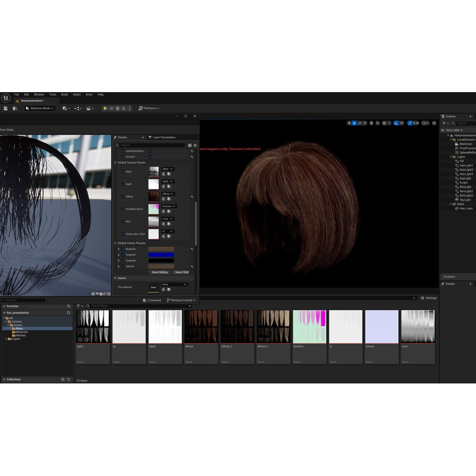Image resolution: width=476 pixels, height=476 pixels.
Task: Open the Phys Material None dropdown
Action: point(175,284)
